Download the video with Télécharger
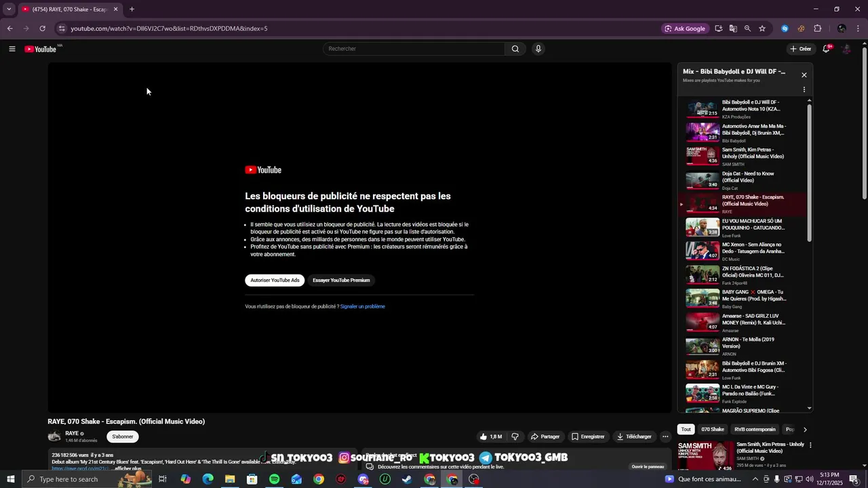The image size is (868, 488). pyautogui.click(x=634, y=436)
